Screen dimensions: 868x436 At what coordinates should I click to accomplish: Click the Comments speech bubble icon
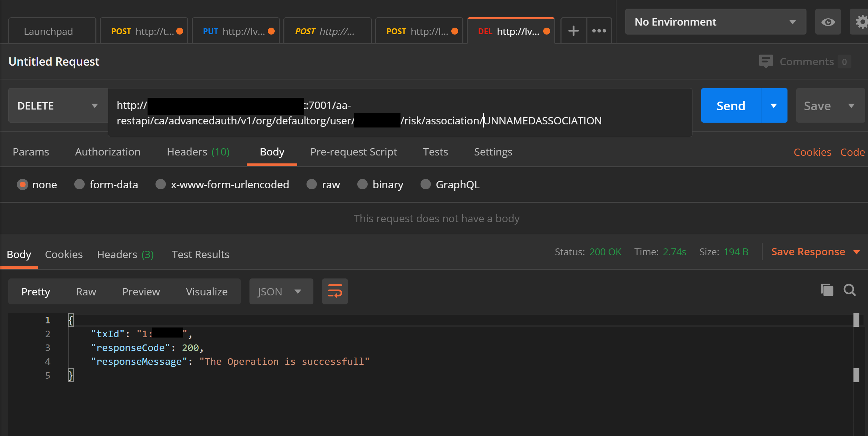pyautogui.click(x=765, y=61)
